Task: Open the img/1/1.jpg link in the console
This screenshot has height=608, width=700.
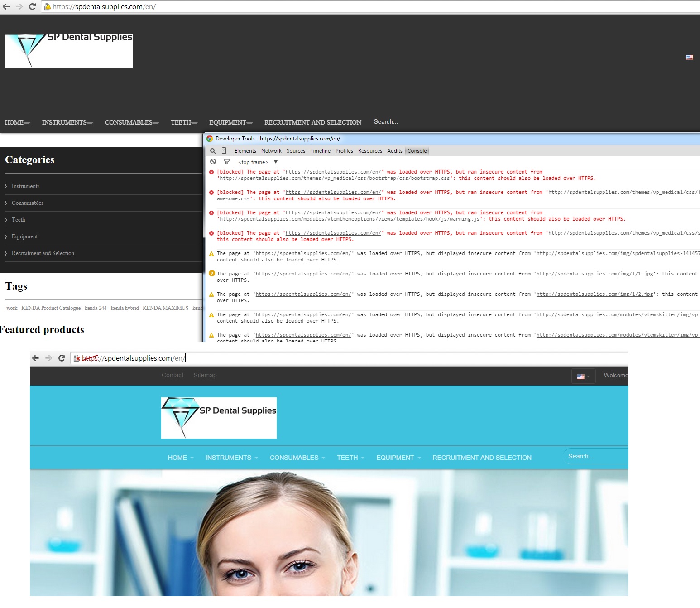Action: click(x=595, y=274)
